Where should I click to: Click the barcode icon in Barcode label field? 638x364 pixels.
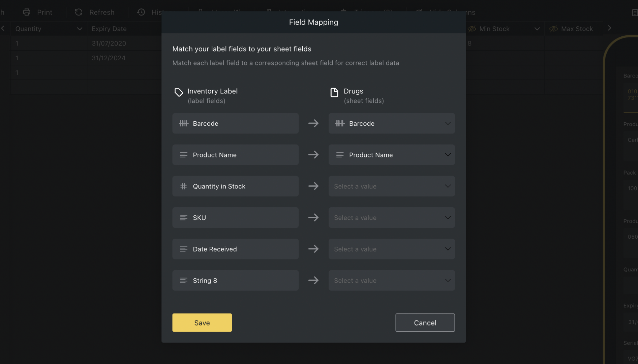pyautogui.click(x=184, y=123)
